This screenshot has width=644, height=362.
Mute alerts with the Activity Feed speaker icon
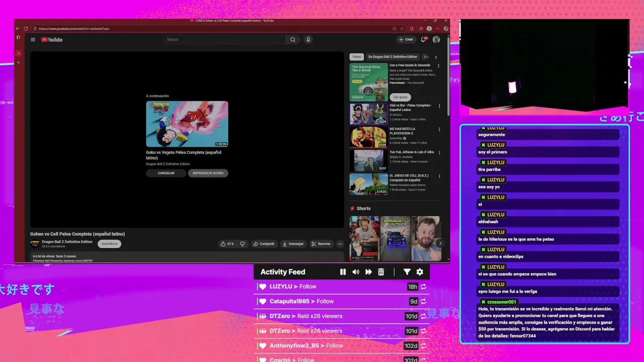pos(356,272)
